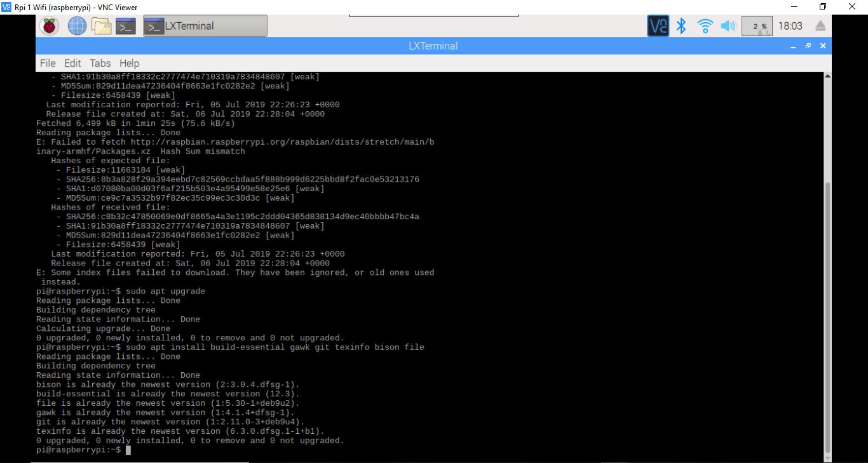Open the Edit menu

[72, 63]
